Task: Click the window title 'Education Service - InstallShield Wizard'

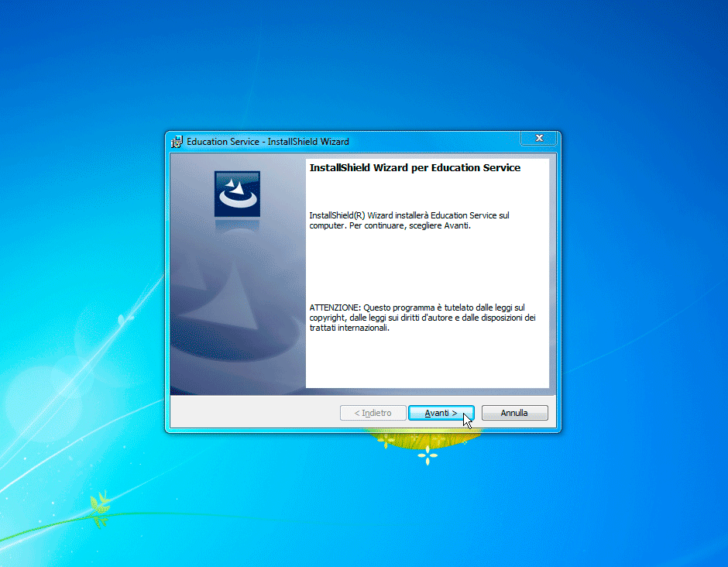Action: pyautogui.click(x=268, y=142)
